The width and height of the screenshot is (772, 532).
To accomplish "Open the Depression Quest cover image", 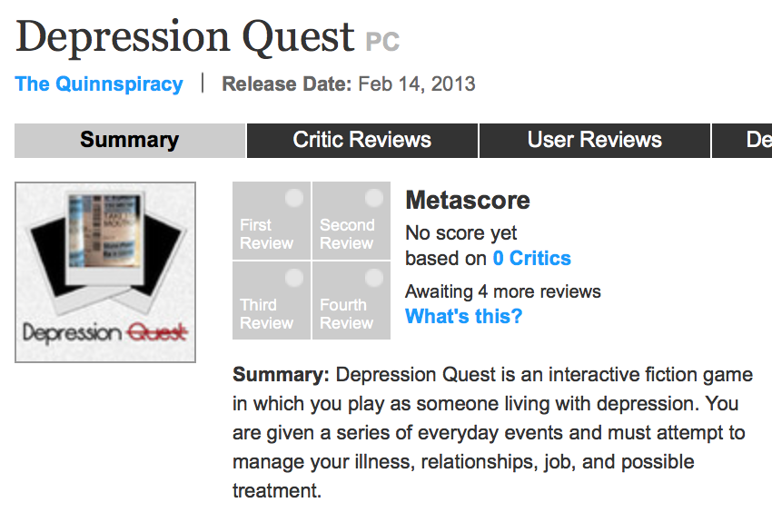I will coord(105,272).
